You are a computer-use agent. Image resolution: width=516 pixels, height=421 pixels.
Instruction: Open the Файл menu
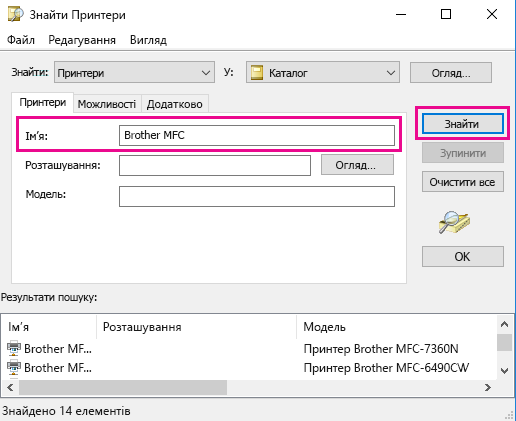pyautogui.click(x=21, y=40)
